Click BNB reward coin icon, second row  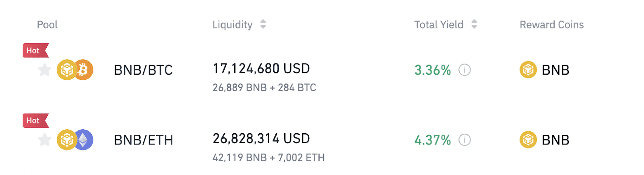click(528, 140)
